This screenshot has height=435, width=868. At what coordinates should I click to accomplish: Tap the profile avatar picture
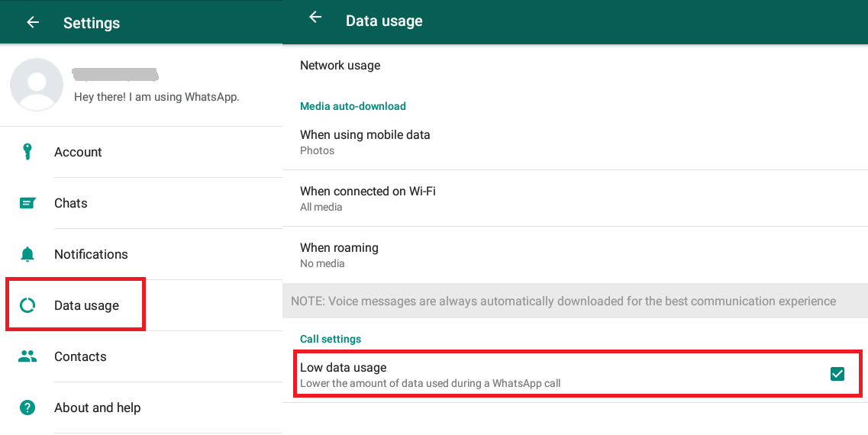point(37,85)
